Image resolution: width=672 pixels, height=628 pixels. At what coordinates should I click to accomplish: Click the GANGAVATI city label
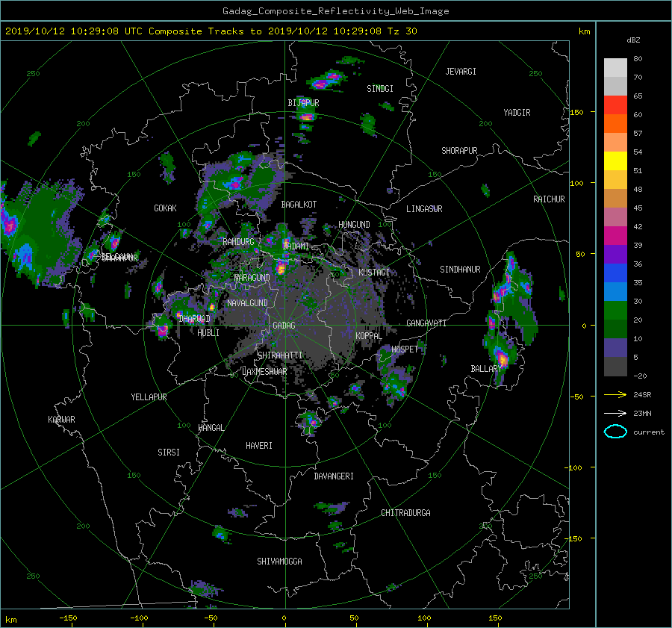pos(426,323)
